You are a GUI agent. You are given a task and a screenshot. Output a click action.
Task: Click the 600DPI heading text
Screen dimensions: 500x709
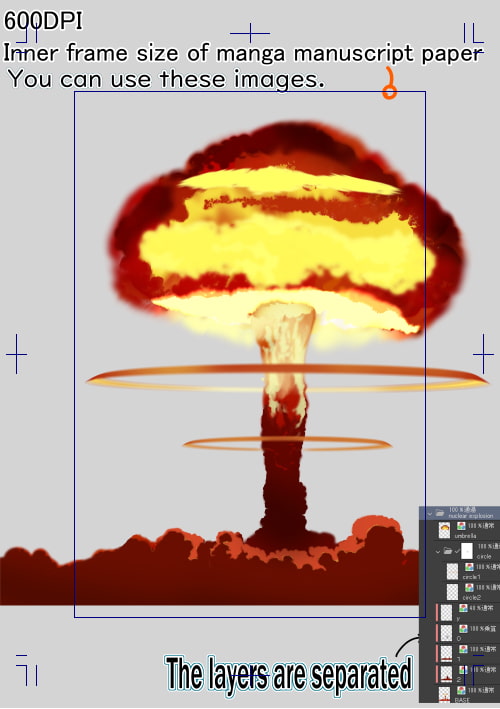point(43,21)
